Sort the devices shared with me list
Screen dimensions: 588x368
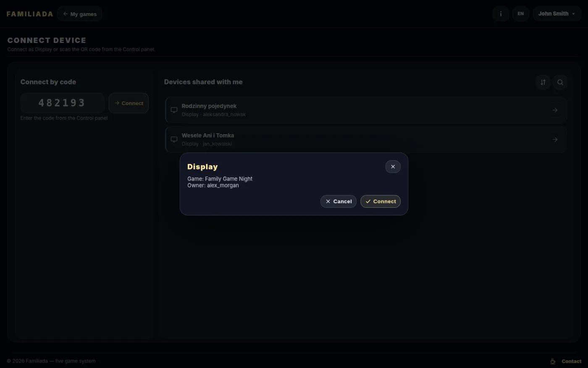tap(543, 82)
